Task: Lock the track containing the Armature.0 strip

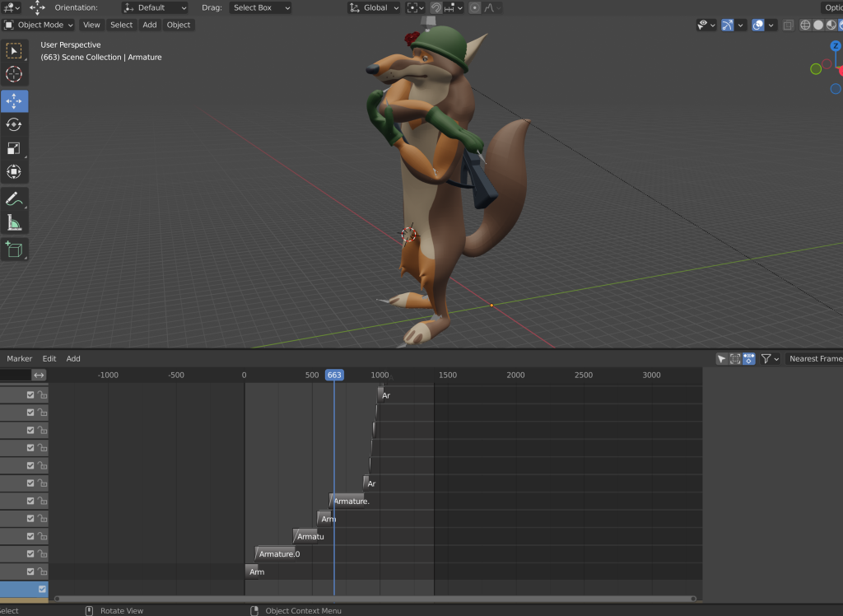Action: coord(43,553)
